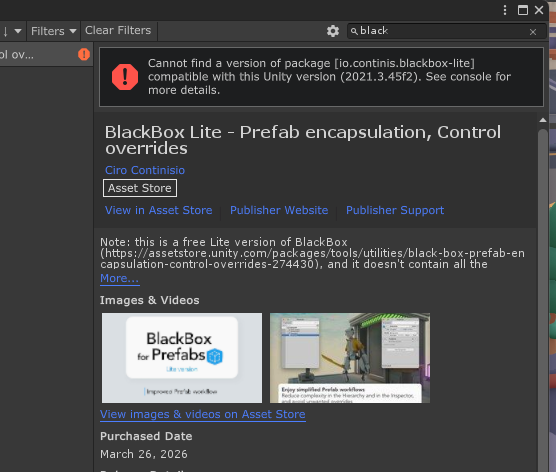
Task: Select the package row ending in 'ol ov...'
Action: 46,54
